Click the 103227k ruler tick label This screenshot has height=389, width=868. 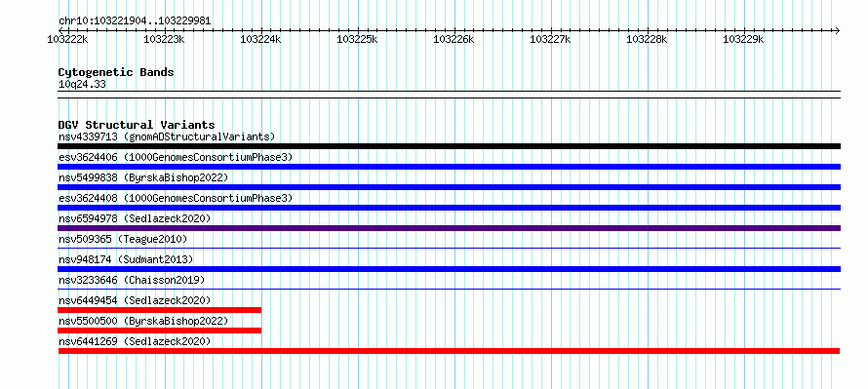point(551,39)
